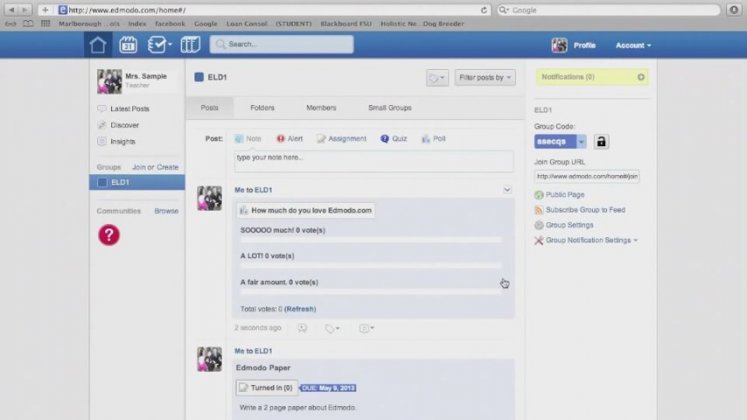Click the Public Page globe icon

coord(539,195)
